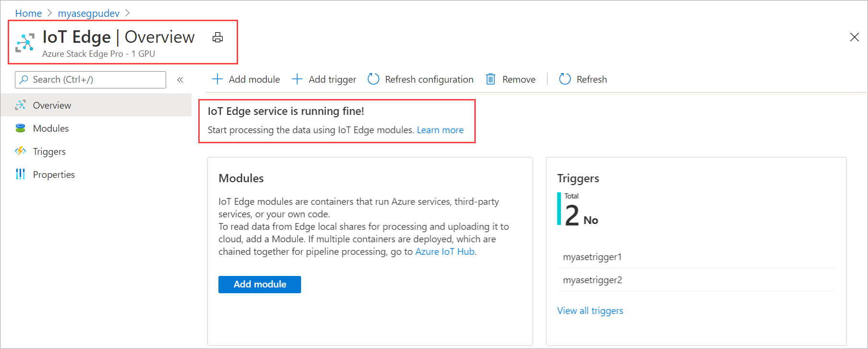
Task: Click the Overview sidebar icon
Action: (20, 105)
